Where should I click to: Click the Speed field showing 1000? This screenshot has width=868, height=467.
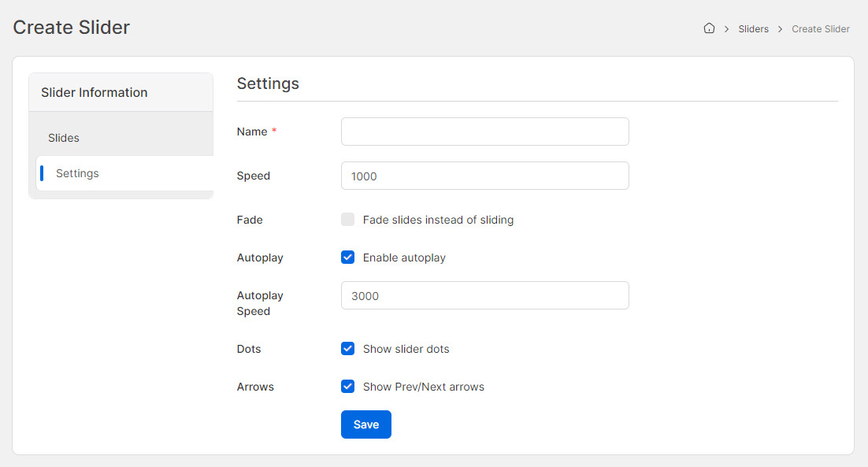pos(484,176)
